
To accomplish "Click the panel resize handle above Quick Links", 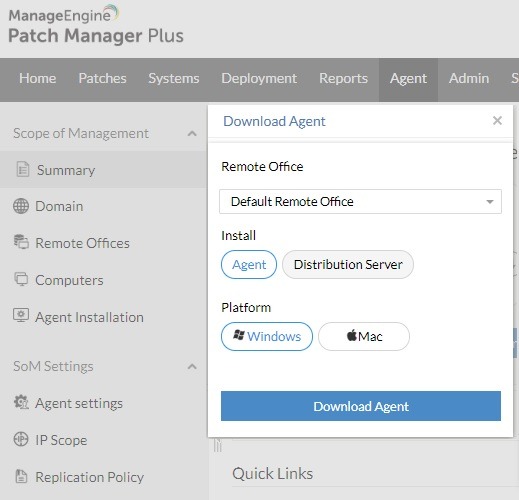I will tap(218, 445).
